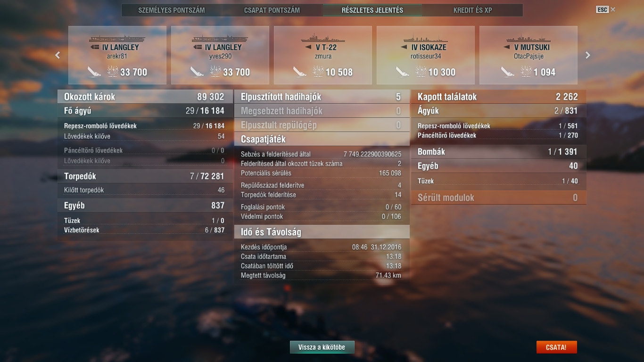Start a new battle with CSATA! button

[x=556, y=347]
